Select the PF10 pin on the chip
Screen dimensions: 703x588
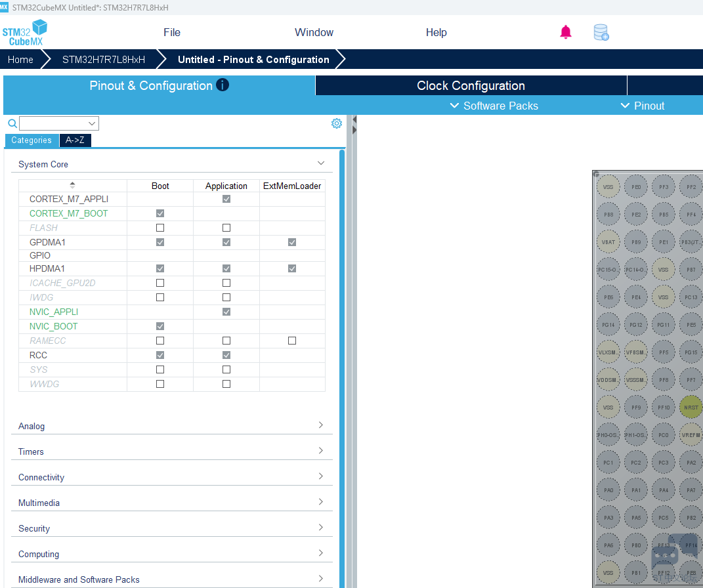pos(664,408)
